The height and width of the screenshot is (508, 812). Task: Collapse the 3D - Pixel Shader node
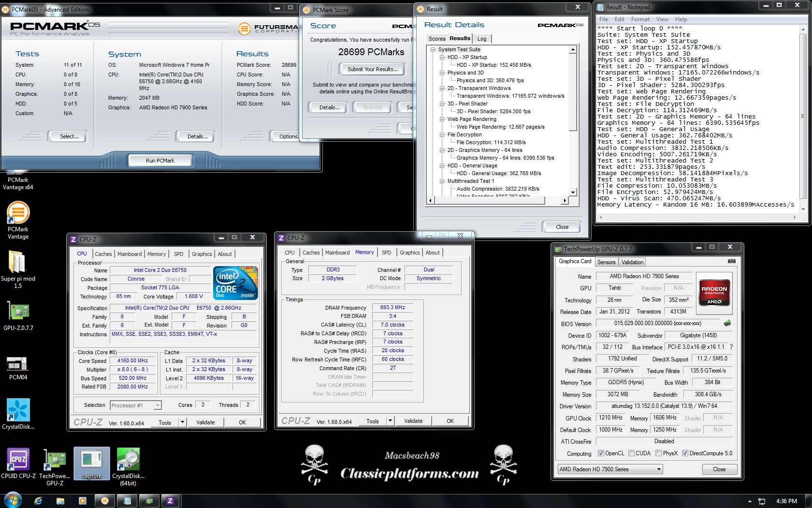tap(442, 104)
